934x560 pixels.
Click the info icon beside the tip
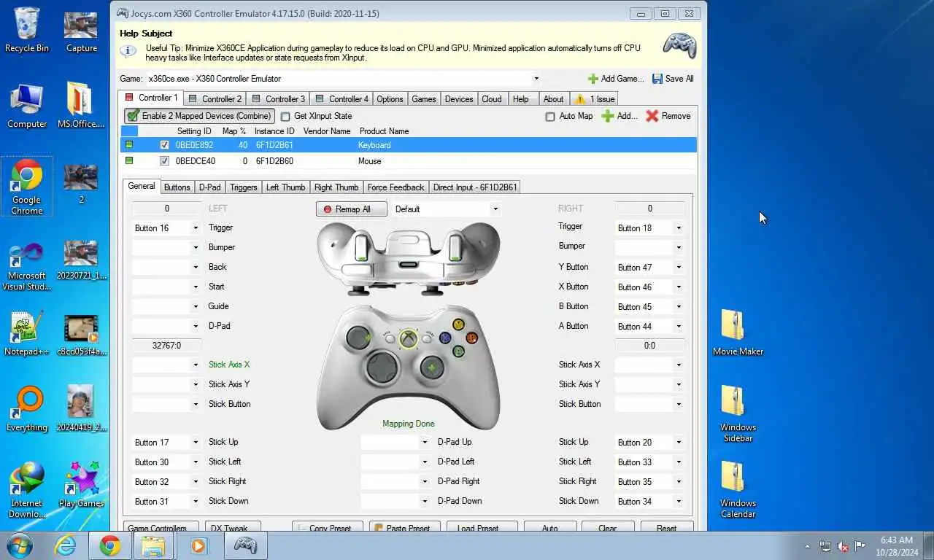click(x=128, y=51)
